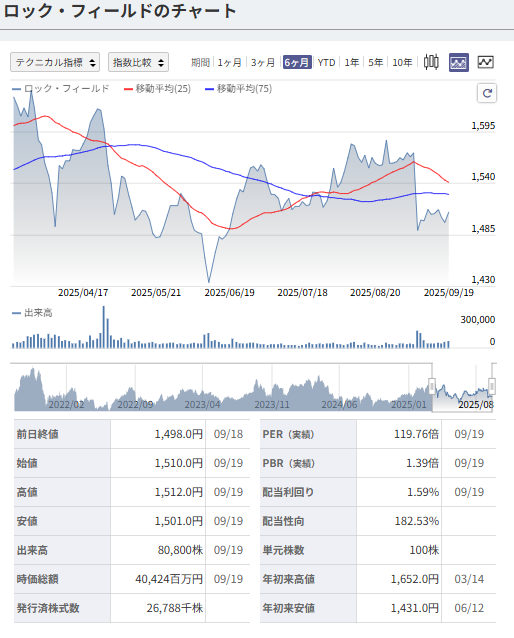Open the テクニカル指標 dropdown
Image resolution: width=514 pixels, height=638 pixels.
pyautogui.click(x=55, y=62)
